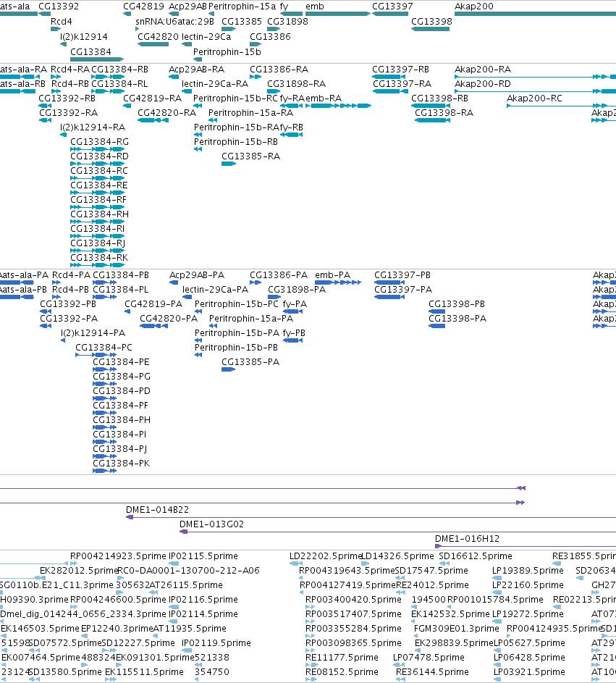
Task: Click the CG13392-RB transcript label
Action: (67, 99)
